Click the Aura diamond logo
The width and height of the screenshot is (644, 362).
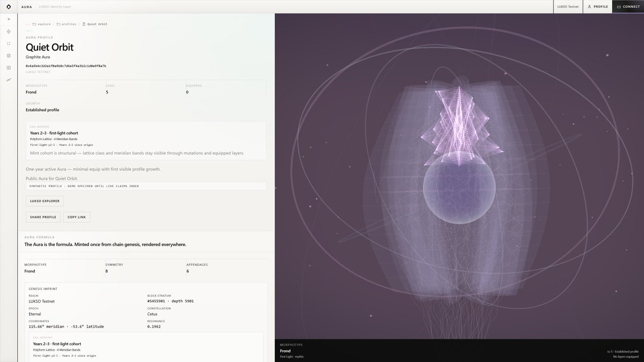click(9, 6)
